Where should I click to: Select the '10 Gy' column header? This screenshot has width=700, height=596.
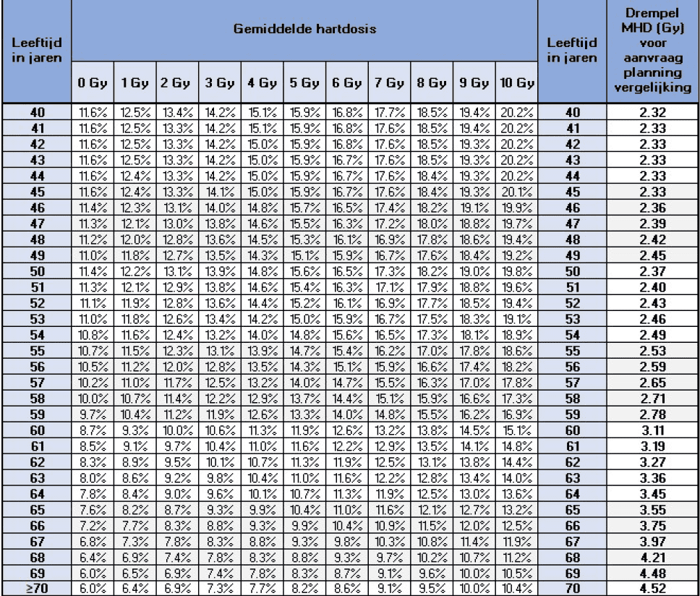click(516, 83)
